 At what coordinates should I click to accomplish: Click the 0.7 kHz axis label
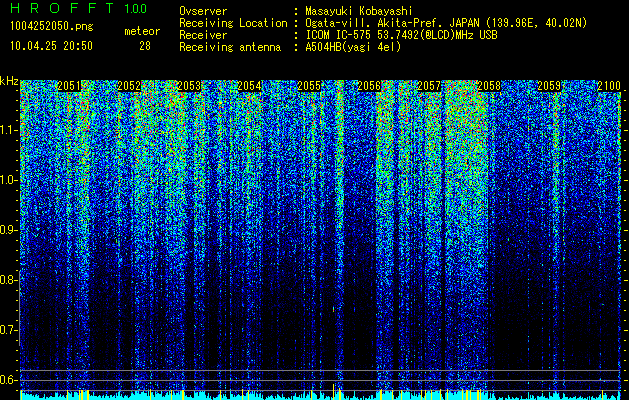coord(8,330)
